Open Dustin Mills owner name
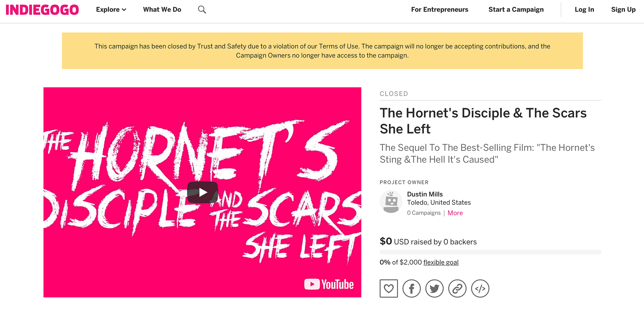Screen dimensions: 644x318 click(x=425, y=194)
